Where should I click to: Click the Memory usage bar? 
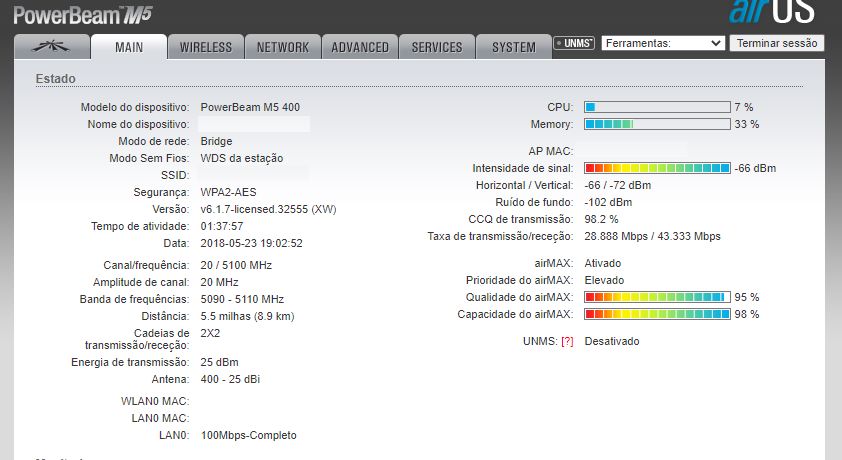[657, 124]
